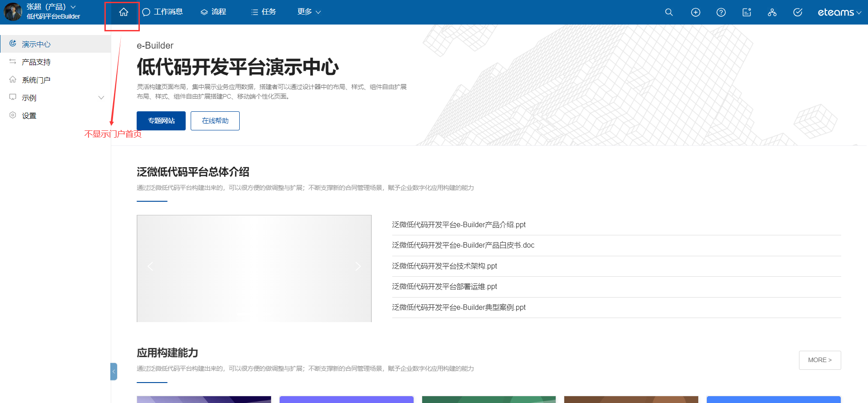Click the carousel image area
The image size is (868, 403).
tap(254, 269)
